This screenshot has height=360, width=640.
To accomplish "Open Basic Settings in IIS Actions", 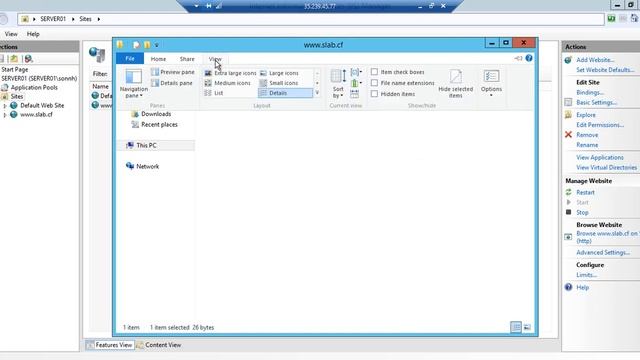I will pyautogui.click(x=596, y=102).
